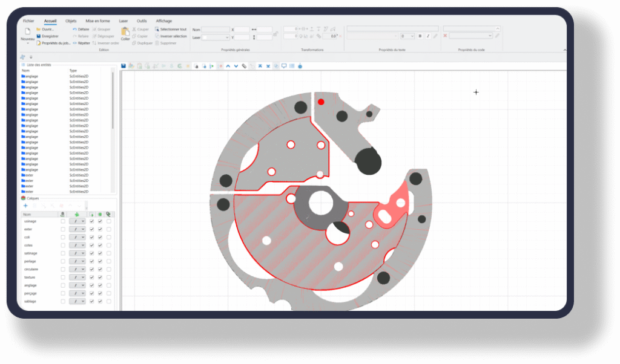Click the Nouveau document icon
The width and height of the screenshot is (620, 364).
[x=27, y=32]
